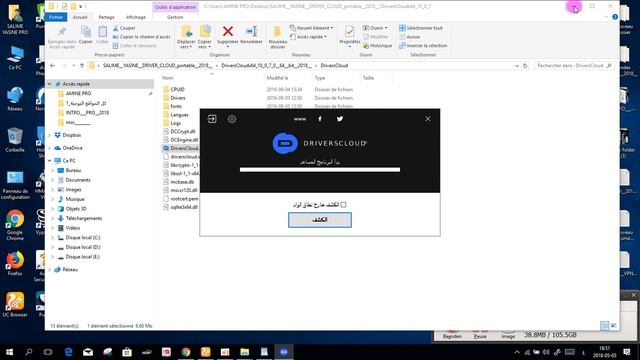Click the DriversCloud login icon

point(212,119)
